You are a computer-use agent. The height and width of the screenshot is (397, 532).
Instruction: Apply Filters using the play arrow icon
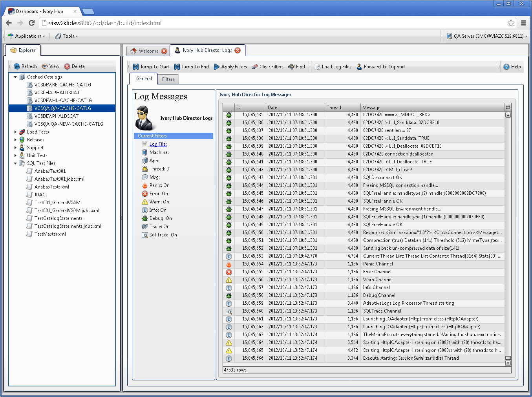[217, 67]
